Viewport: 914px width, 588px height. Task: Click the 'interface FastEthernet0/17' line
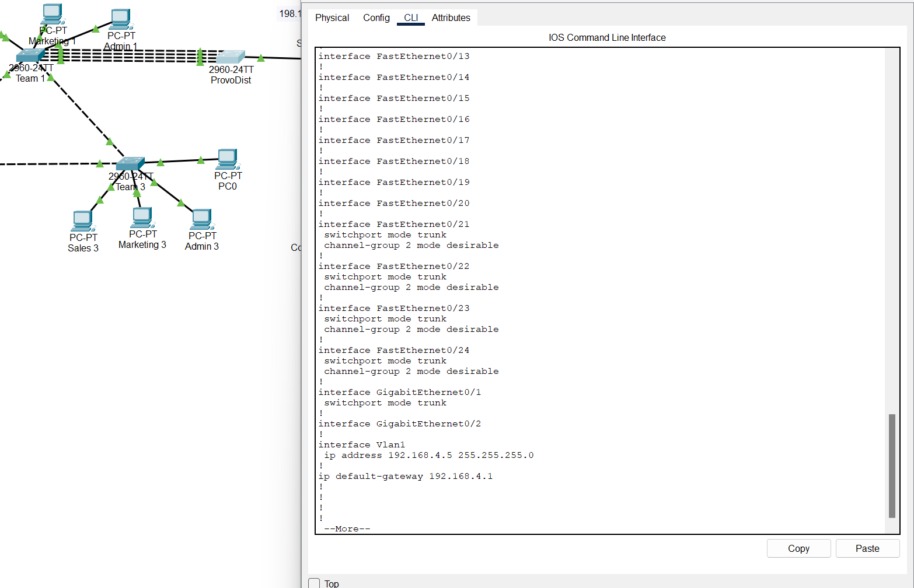394,141
